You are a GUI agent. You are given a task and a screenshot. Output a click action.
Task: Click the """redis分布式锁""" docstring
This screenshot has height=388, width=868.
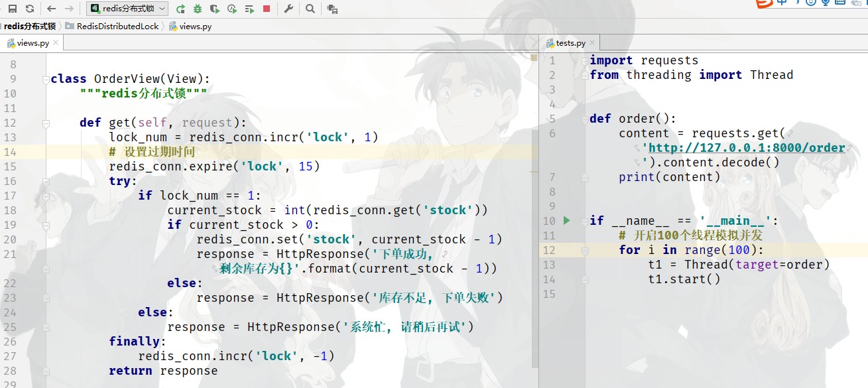(144, 94)
